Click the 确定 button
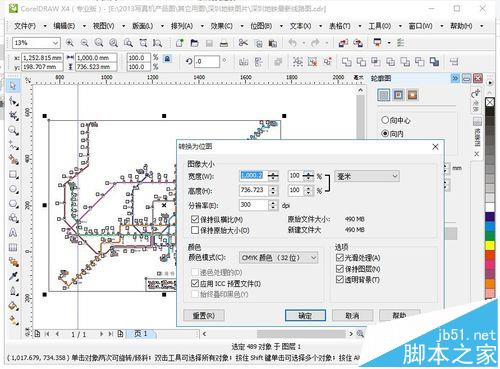Image resolution: width=500 pixels, height=369 pixels. [x=305, y=315]
